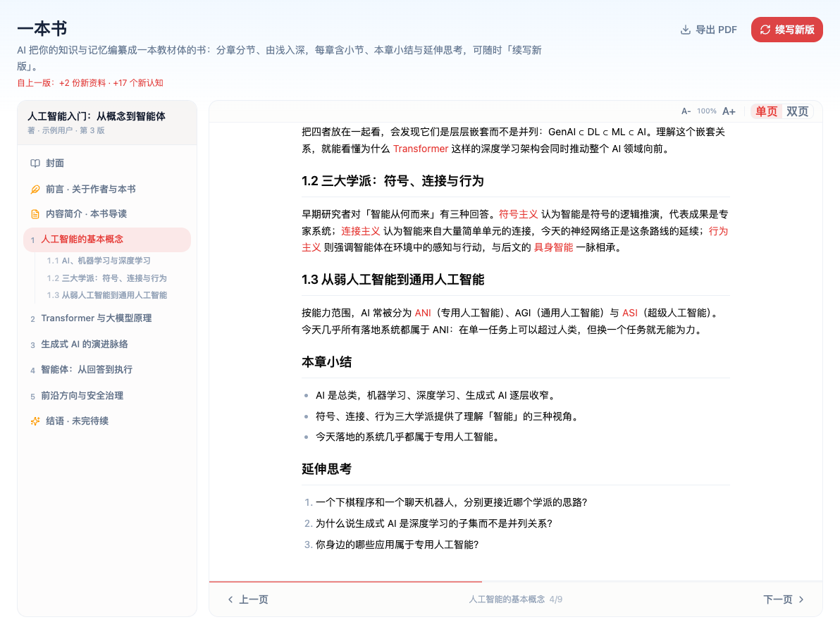Click the reading progress bar
The width and height of the screenshot is (840, 634).
tap(516, 582)
